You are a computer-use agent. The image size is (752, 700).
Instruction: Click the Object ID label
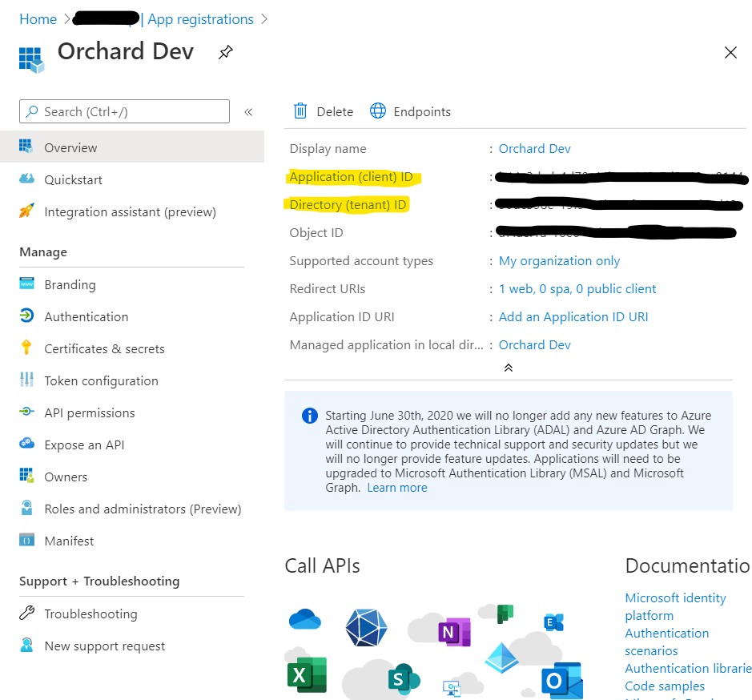316,233
